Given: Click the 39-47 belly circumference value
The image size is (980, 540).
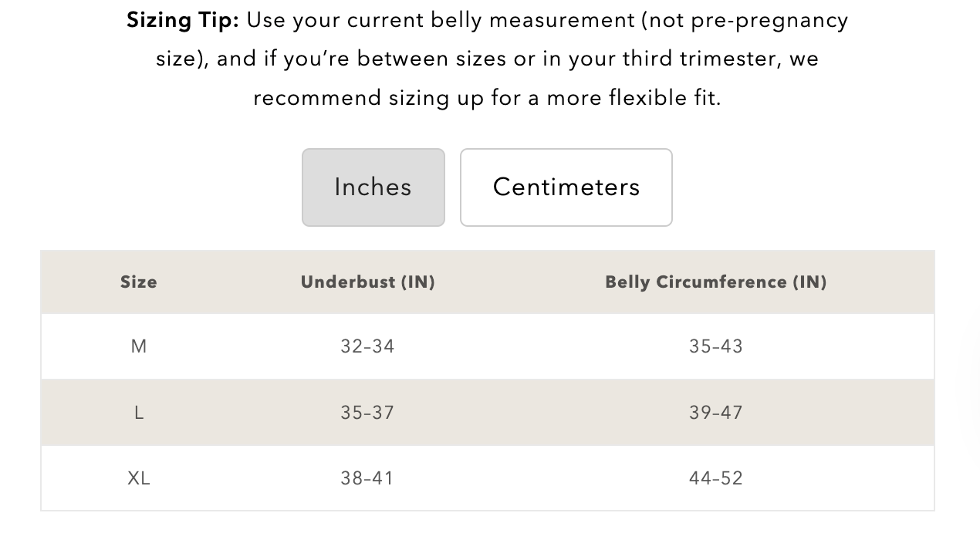Looking at the screenshot, I should 716,413.
